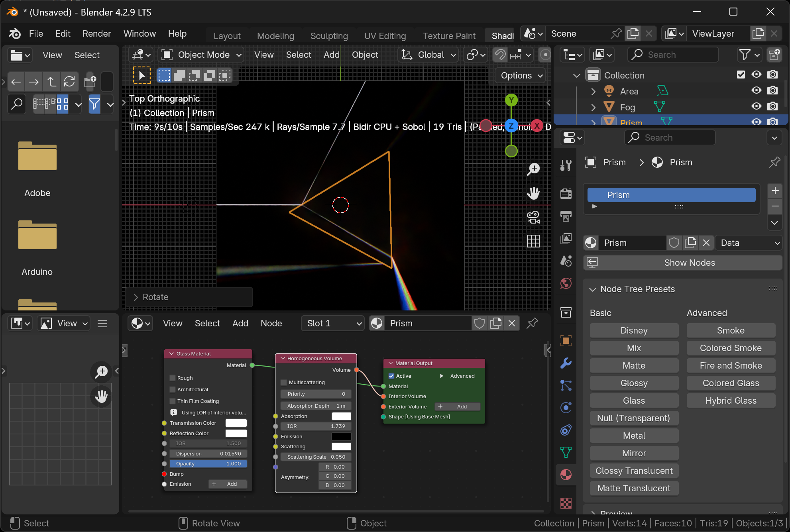Click the viewport zoom magnifier icon

tap(533, 169)
